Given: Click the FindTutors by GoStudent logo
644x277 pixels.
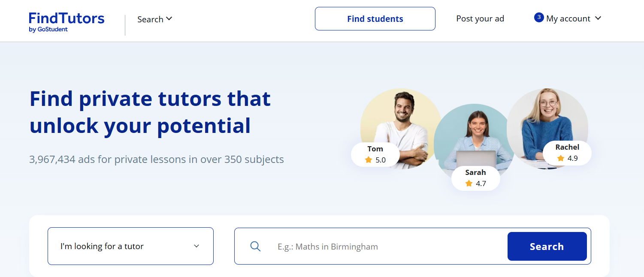Looking at the screenshot, I should point(67,22).
